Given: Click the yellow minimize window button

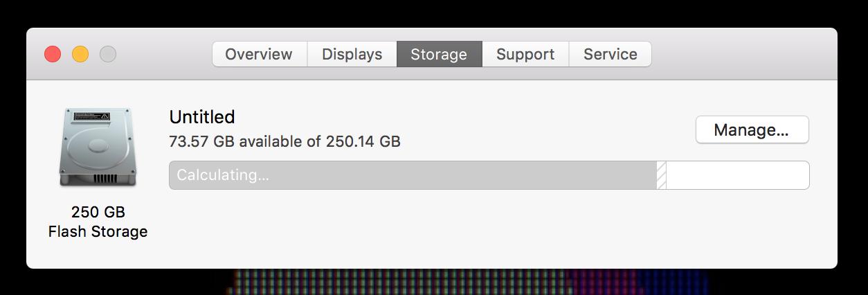Looking at the screenshot, I should 80,54.
